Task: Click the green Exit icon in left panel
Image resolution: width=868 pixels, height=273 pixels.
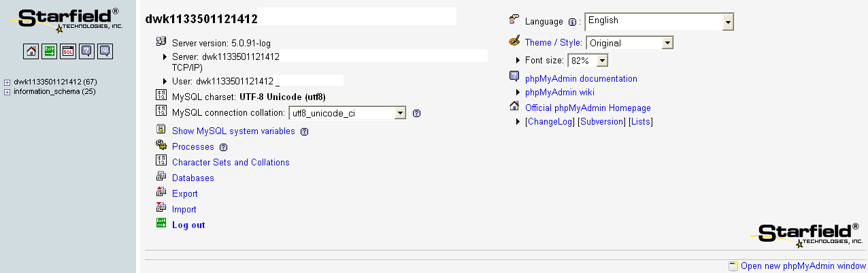Action: point(49,50)
